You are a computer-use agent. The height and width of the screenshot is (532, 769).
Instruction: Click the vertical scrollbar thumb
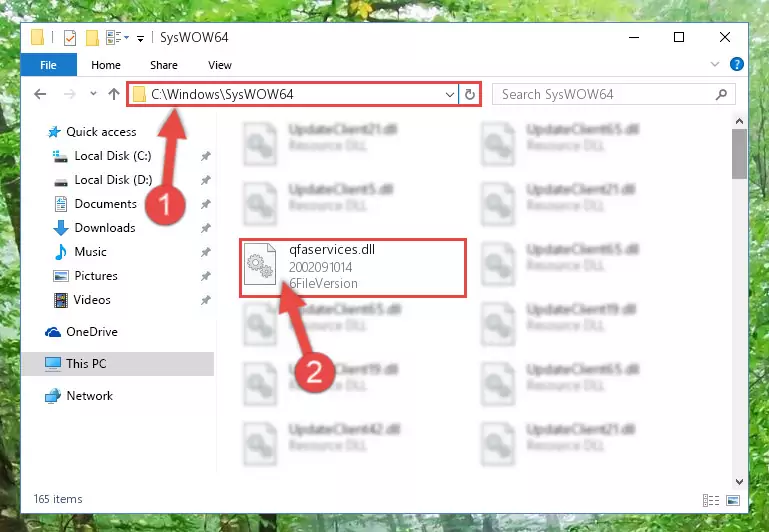(739, 154)
